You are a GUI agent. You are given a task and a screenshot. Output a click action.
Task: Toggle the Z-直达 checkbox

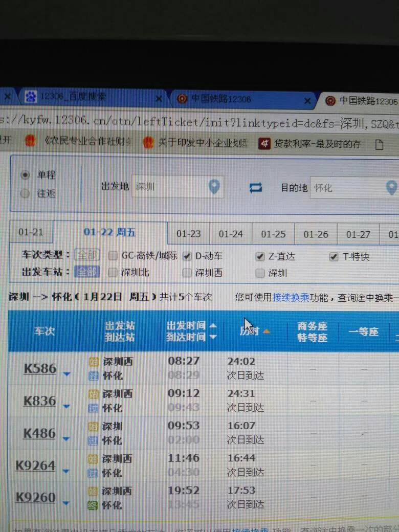[x=260, y=256]
